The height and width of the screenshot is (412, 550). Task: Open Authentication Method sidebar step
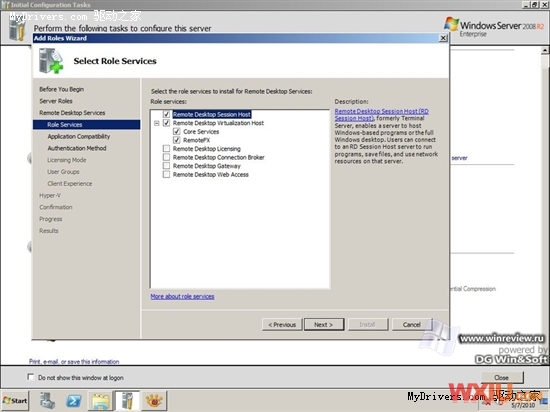(77, 148)
